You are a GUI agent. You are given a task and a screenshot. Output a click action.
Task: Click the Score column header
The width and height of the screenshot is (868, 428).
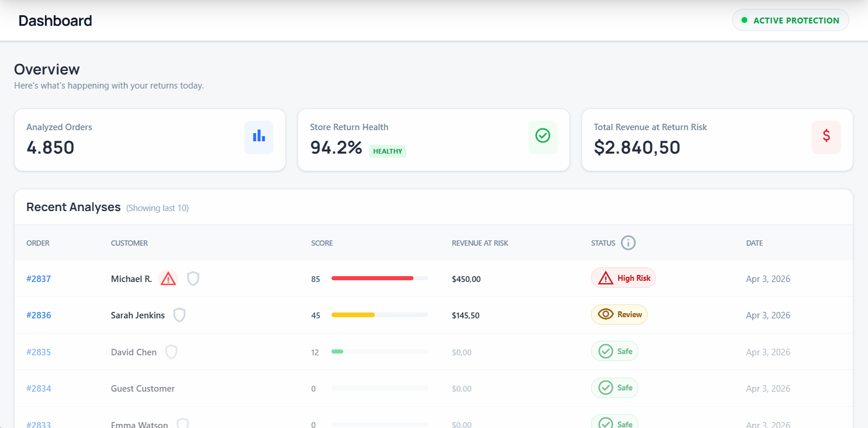tap(322, 243)
